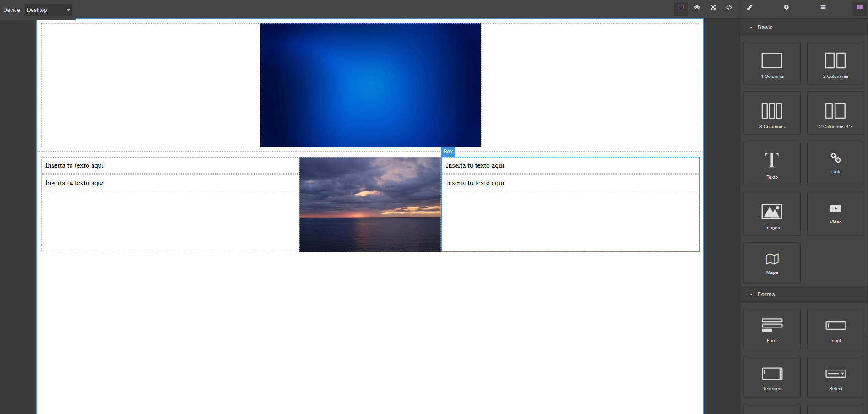Select the Mapa block
This screenshot has height=414, width=868.
pyautogui.click(x=772, y=263)
